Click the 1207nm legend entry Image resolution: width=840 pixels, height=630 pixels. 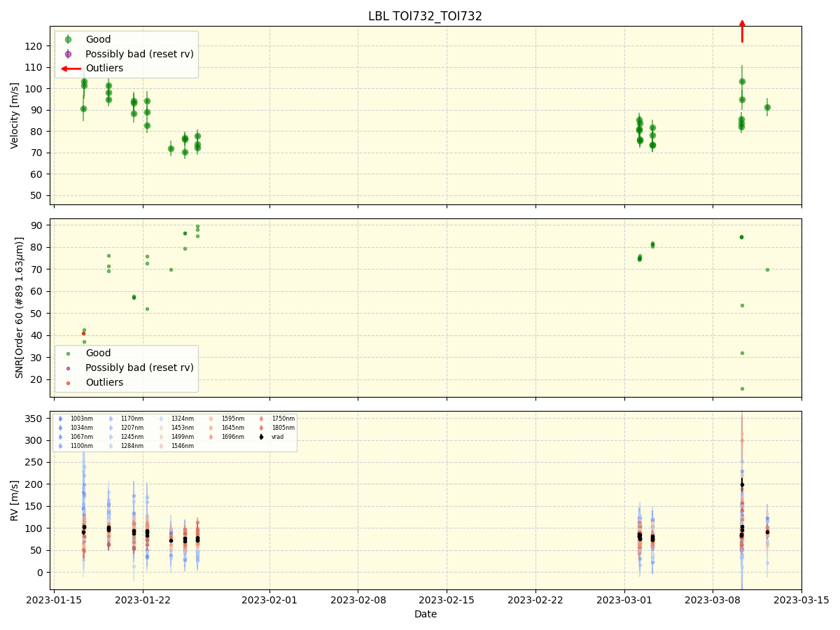point(132,428)
